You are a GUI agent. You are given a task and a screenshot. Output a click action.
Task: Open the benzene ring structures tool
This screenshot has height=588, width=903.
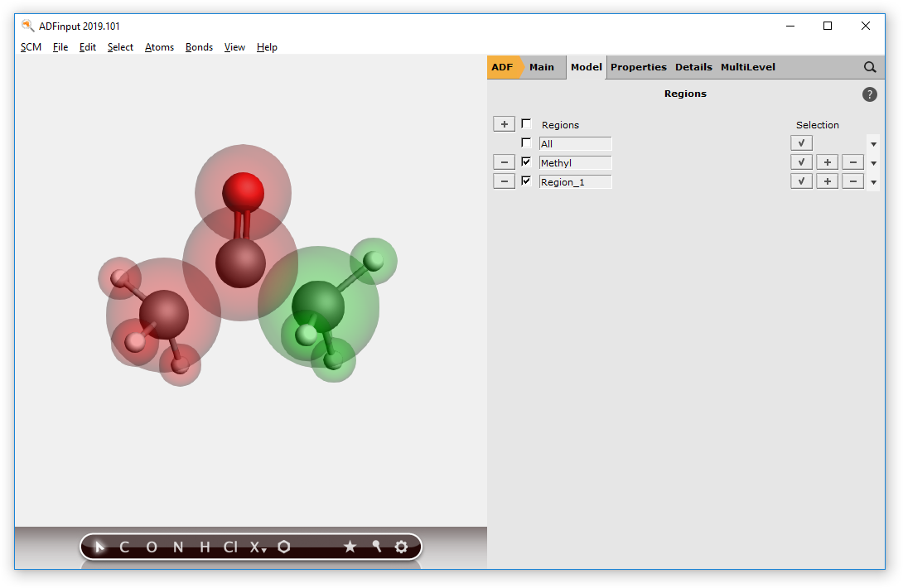tap(284, 547)
